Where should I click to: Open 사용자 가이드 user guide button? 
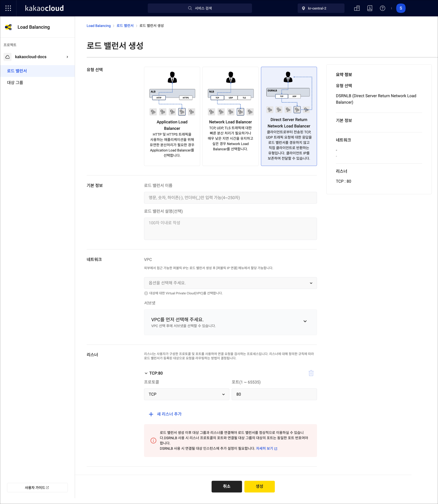(37, 488)
